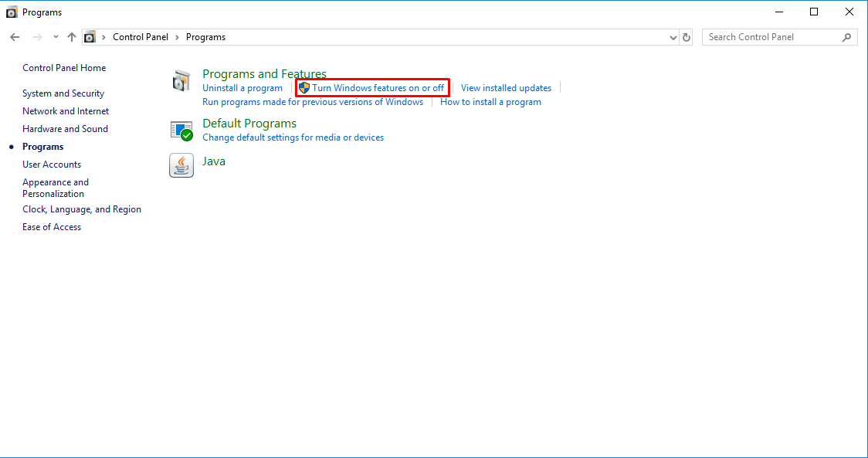This screenshot has height=458, width=868.
Task: Change default settings for media or devices
Action: pos(293,137)
